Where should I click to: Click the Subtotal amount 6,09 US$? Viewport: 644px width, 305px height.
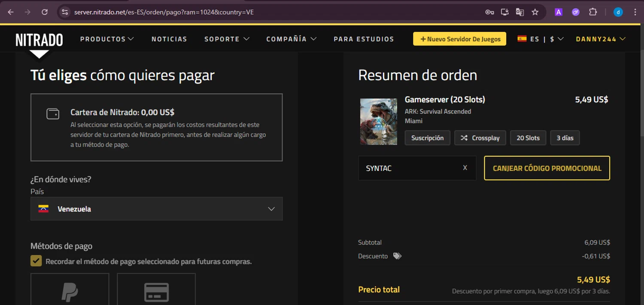(597, 242)
